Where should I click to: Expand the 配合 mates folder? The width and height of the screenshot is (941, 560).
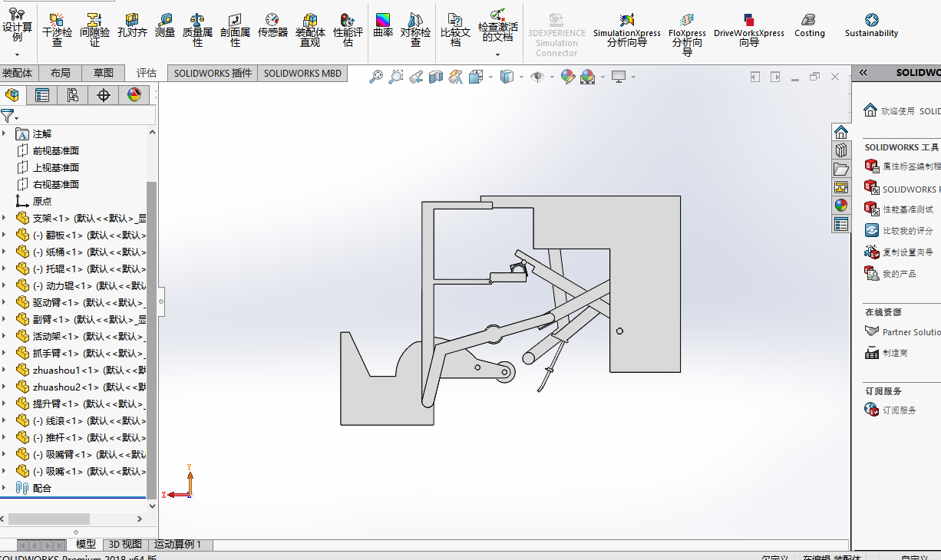(4, 488)
